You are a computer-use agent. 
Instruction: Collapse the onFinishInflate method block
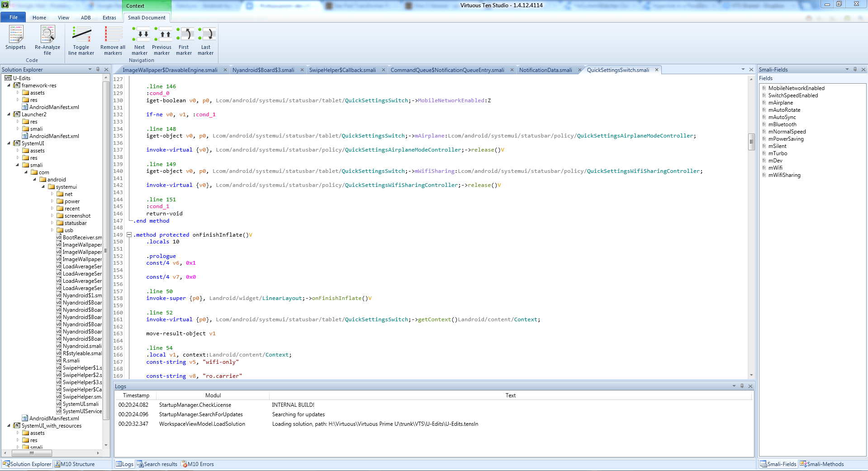(x=129, y=235)
